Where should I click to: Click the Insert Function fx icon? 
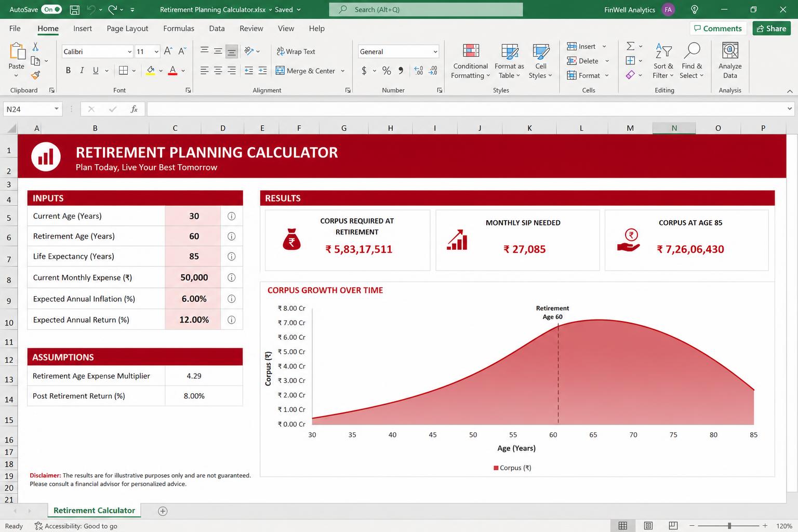coord(134,109)
